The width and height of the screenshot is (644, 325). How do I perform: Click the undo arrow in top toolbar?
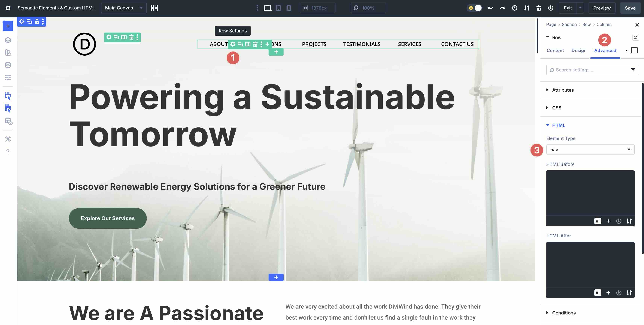490,8
